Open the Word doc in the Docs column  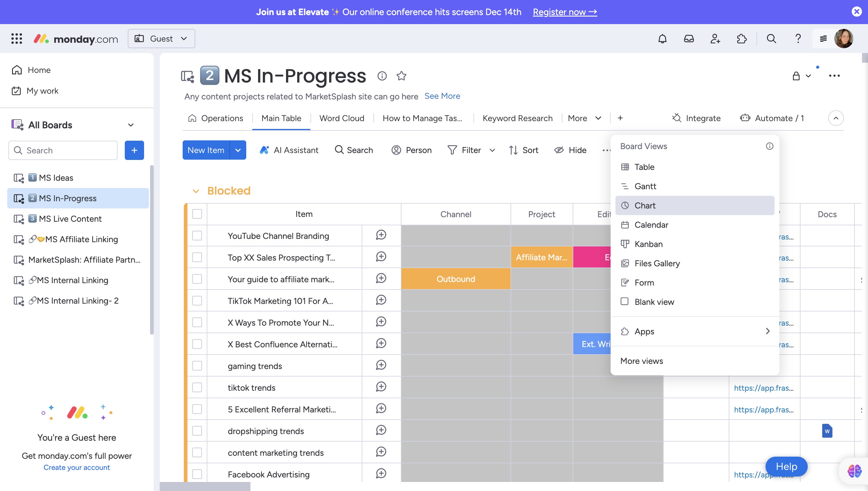[827, 431]
